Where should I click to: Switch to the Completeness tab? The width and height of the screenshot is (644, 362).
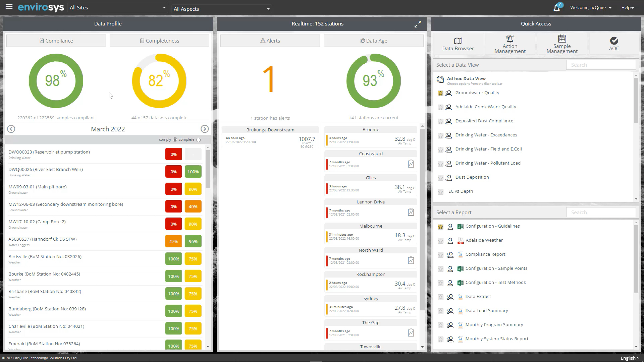159,41
